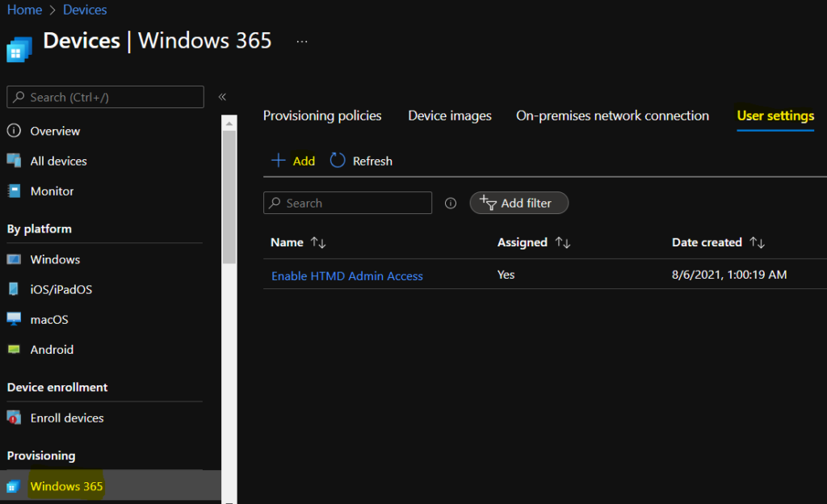Focus the sidebar Search (Ctrl+/) field
Screen dimensions: 827x504
pos(105,97)
